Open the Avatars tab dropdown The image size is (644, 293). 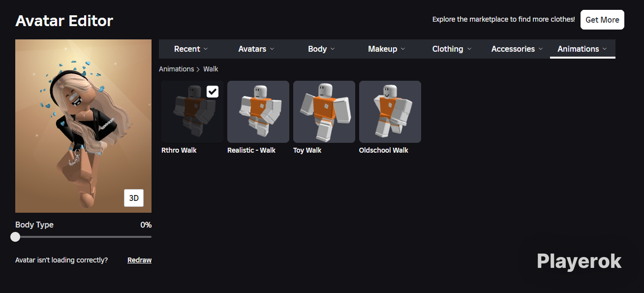[x=256, y=49]
